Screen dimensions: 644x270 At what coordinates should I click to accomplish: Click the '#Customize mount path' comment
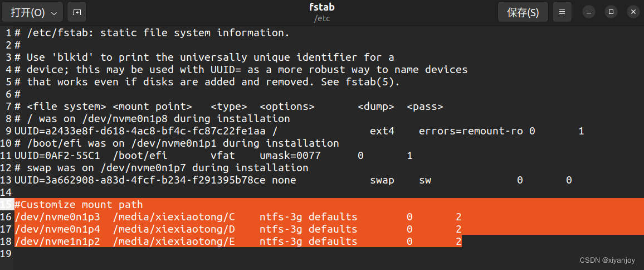click(x=79, y=205)
